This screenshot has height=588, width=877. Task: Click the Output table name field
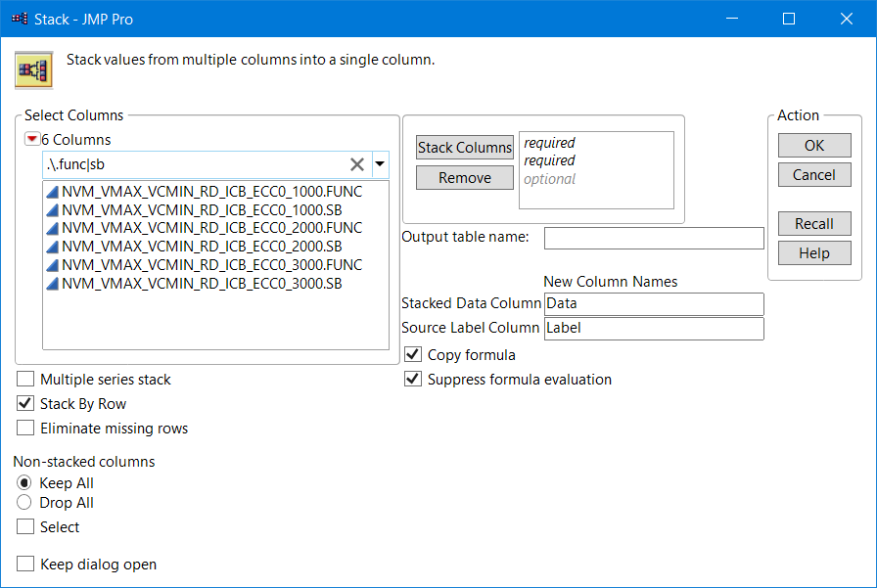654,238
